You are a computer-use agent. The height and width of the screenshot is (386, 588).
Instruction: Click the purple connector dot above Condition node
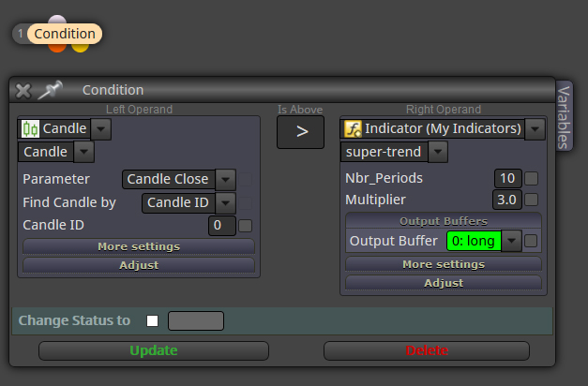click(57, 20)
